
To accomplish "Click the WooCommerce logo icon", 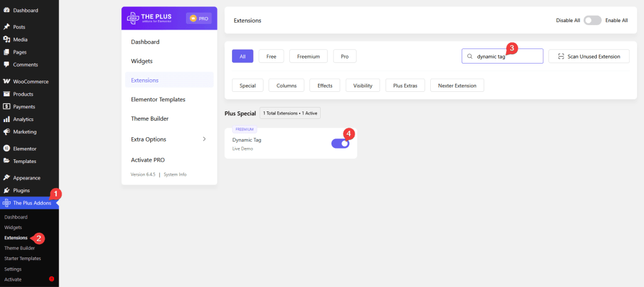I will pos(6,81).
